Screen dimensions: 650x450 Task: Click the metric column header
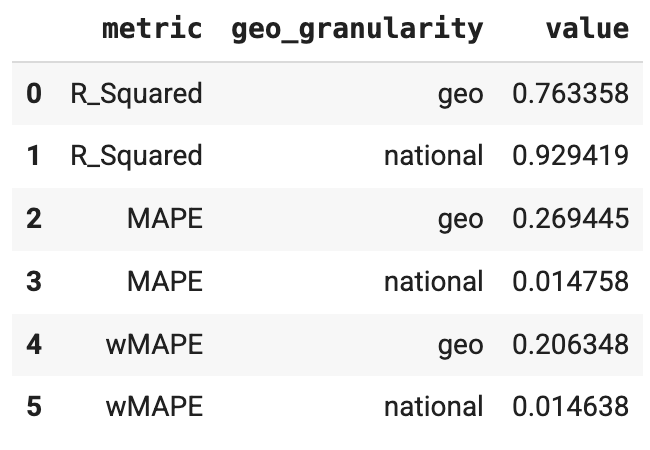point(152,28)
